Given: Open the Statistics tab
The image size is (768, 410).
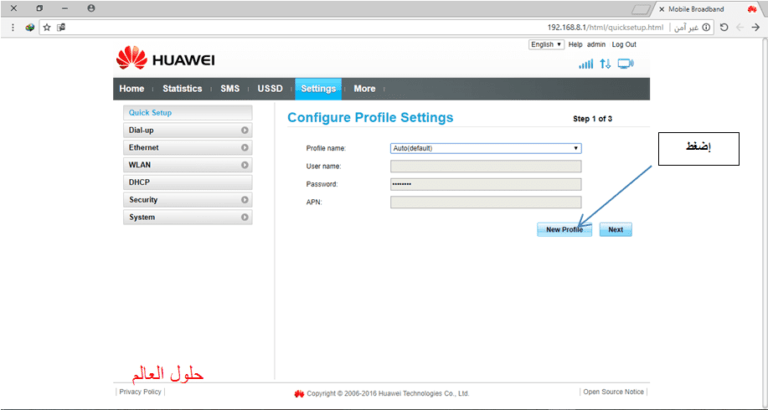Looking at the screenshot, I should click(182, 89).
